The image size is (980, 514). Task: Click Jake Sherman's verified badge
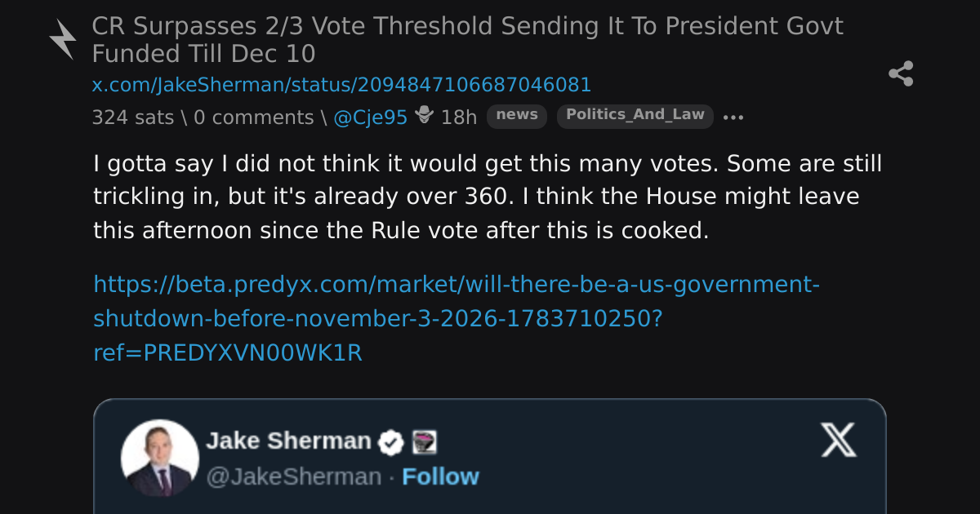point(392,442)
